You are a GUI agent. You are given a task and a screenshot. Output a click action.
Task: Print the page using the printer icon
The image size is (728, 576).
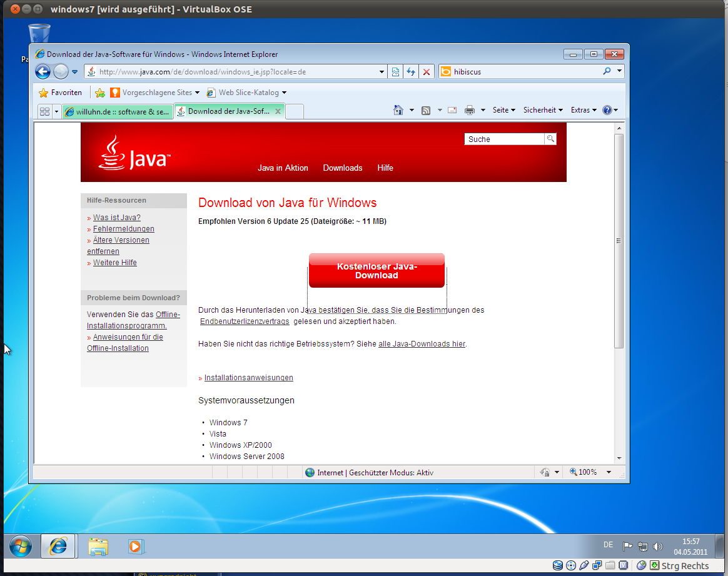coord(470,110)
